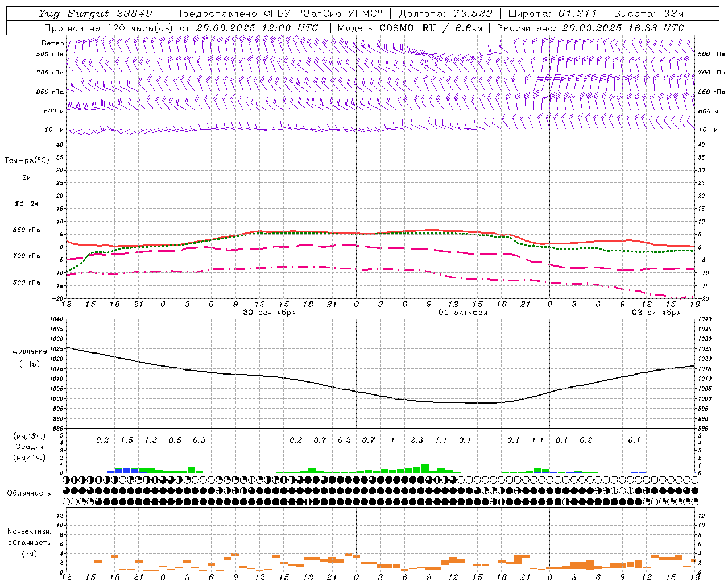
Task: Click the left pressure axis value 1040
Action: pyautogui.click(x=56, y=319)
